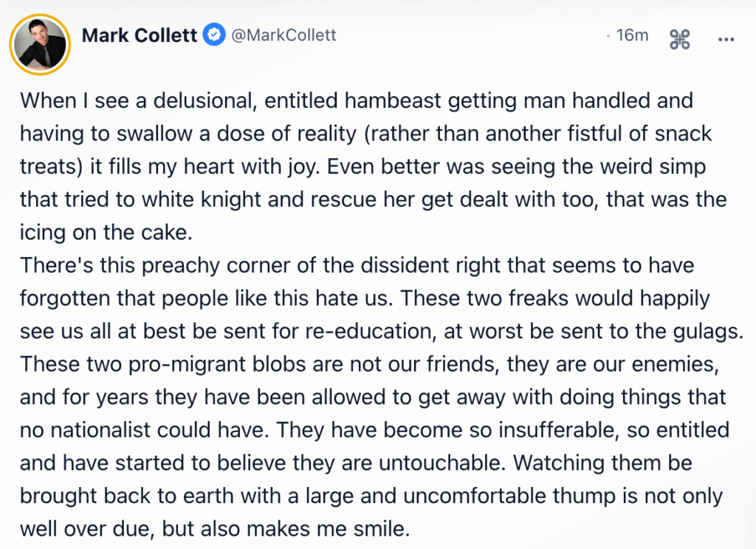Click the bold display name in the header
The width and height of the screenshot is (756, 549).
coord(141,35)
